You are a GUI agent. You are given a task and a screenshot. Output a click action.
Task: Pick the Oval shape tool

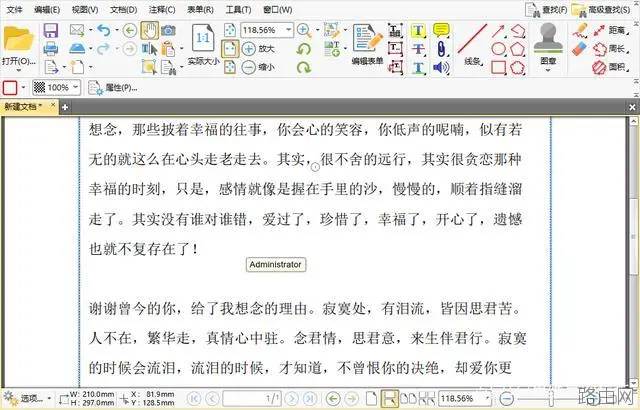click(x=498, y=49)
